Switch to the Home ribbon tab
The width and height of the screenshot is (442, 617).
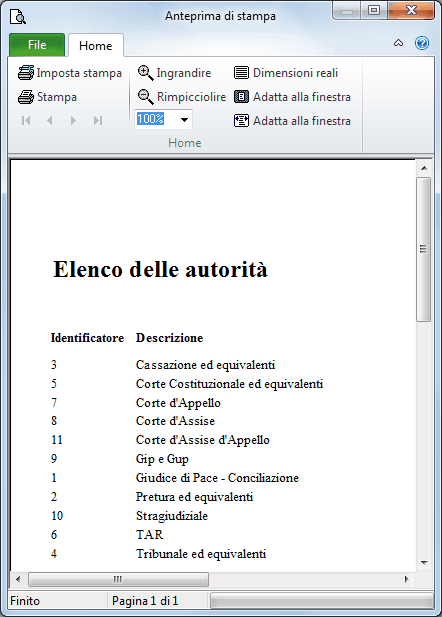coord(96,46)
